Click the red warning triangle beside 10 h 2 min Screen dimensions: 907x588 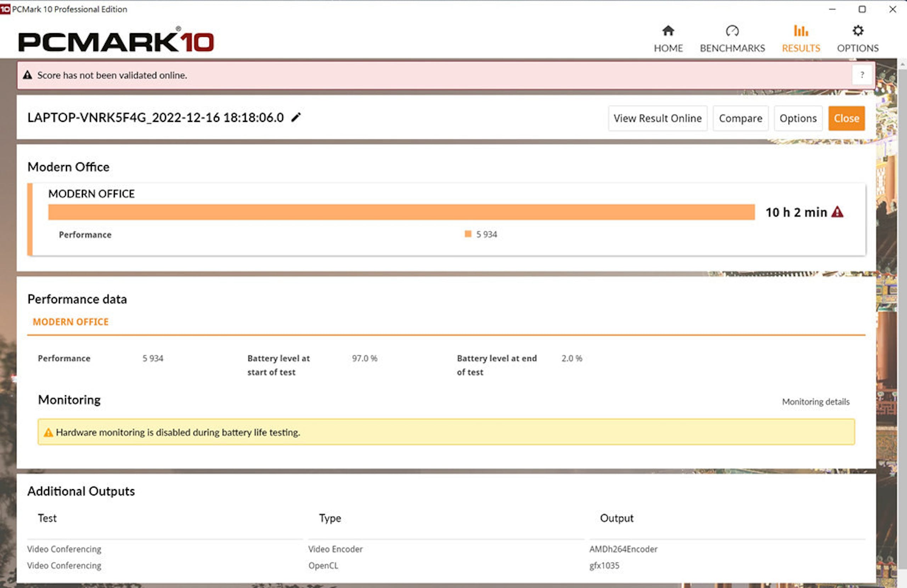point(837,212)
